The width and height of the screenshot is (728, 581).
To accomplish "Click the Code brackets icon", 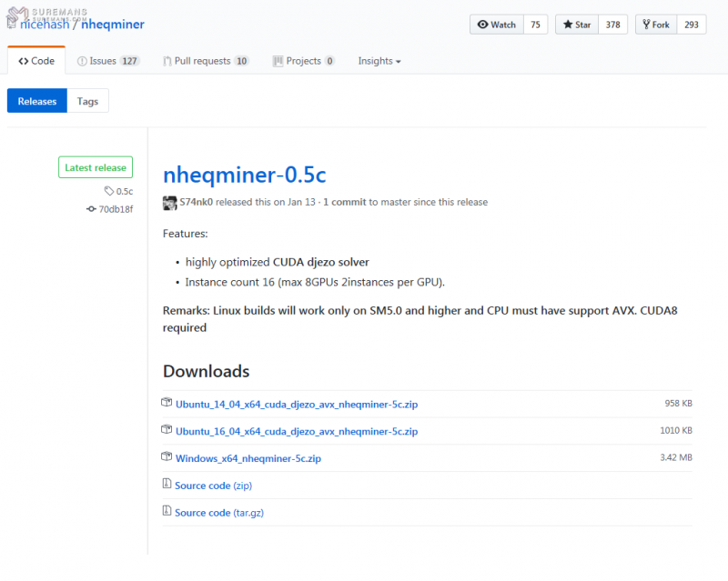I will 24,61.
